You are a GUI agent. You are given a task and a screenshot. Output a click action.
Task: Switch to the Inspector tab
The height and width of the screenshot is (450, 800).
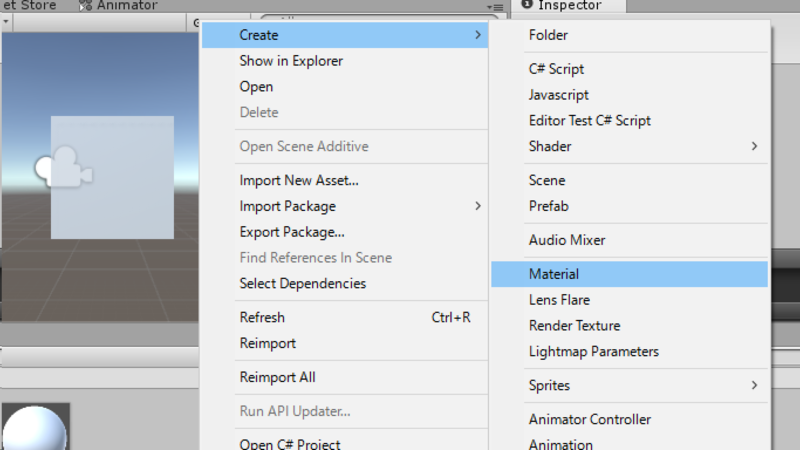568,6
